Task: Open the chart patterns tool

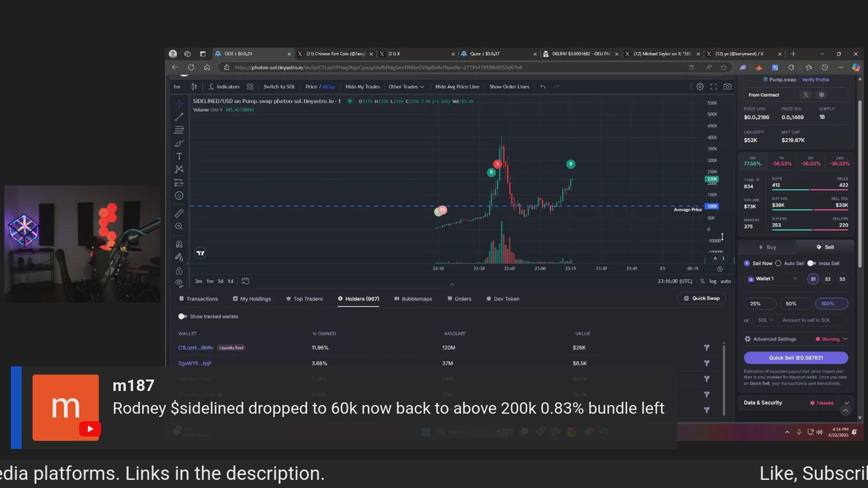Action: pos(179,169)
